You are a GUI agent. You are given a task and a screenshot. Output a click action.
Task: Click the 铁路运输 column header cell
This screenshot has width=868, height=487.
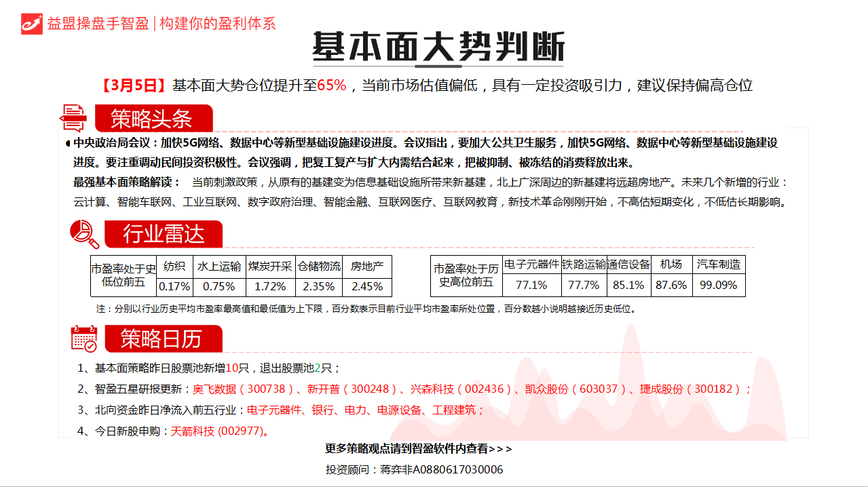[x=584, y=265]
